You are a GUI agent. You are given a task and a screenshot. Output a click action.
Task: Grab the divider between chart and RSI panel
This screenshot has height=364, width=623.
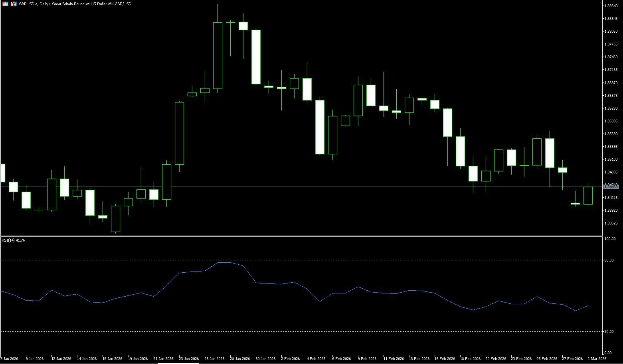(299, 236)
